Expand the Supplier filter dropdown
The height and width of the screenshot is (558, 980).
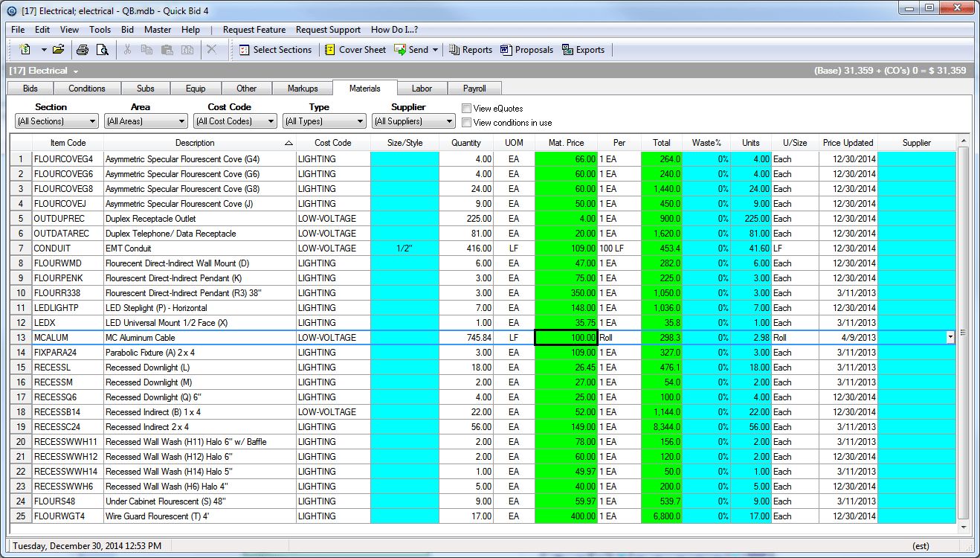pyautogui.click(x=414, y=121)
